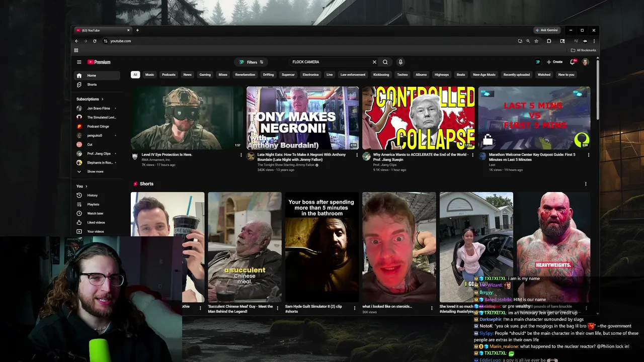The height and width of the screenshot is (362, 644).
Task: Open options for Succulent Chinese Meal short
Action: (x=277, y=308)
